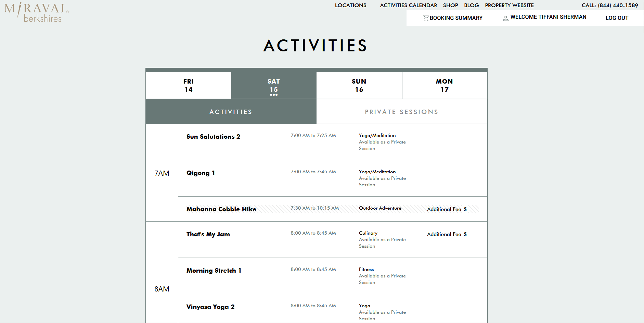This screenshot has height=323, width=644.
Task: Open the Booking Summary cart icon
Action: 426,18
